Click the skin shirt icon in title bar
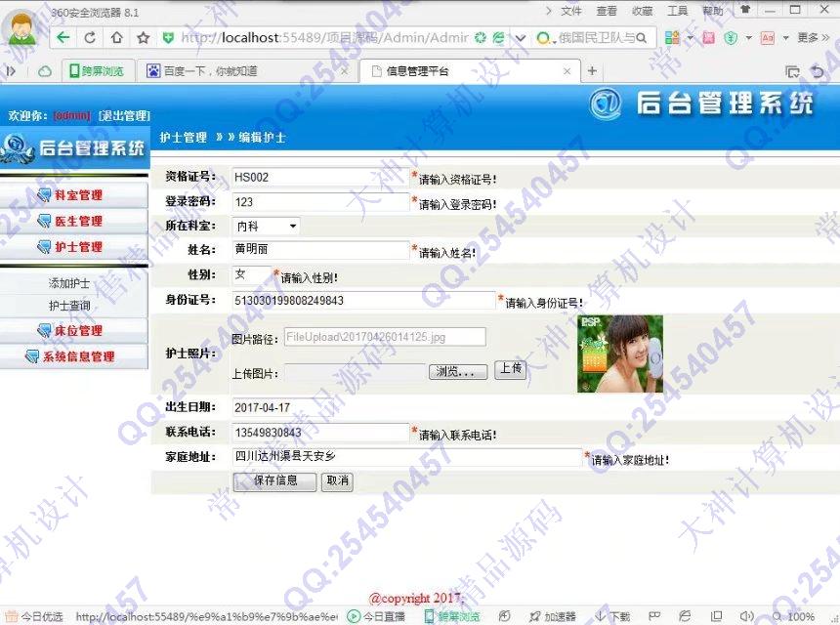Screen dimensions: 840x625 [744, 10]
